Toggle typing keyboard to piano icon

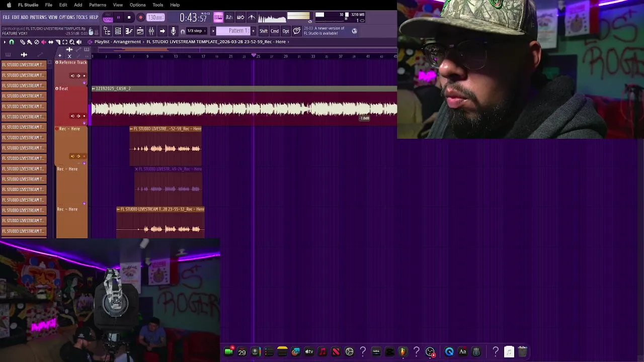pyautogui.click(x=218, y=17)
